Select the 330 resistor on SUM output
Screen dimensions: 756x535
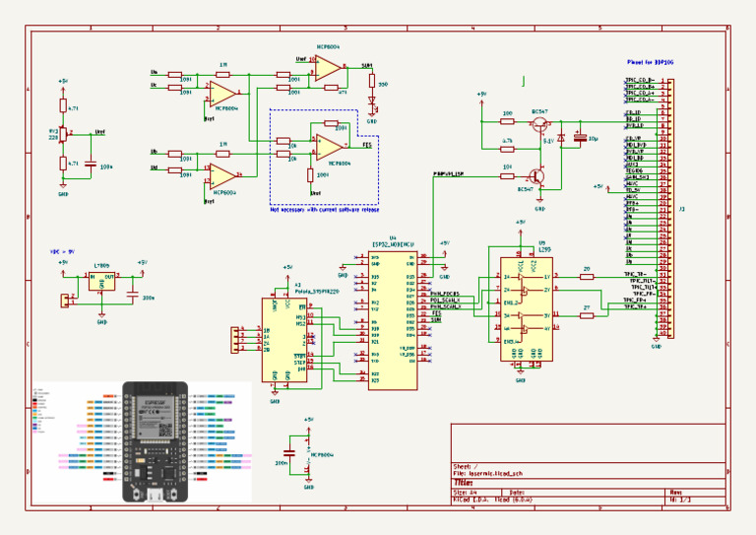[x=372, y=81]
